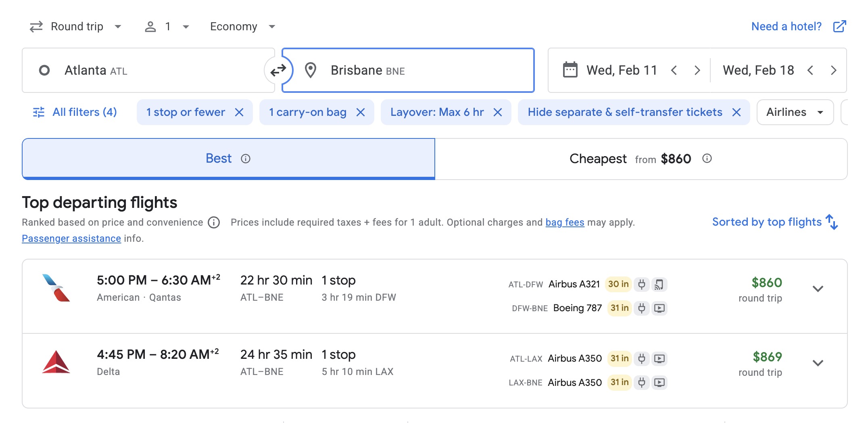The image size is (868, 423).
Task: Click the All filters sliders icon
Action: click(x=38, y=112)
